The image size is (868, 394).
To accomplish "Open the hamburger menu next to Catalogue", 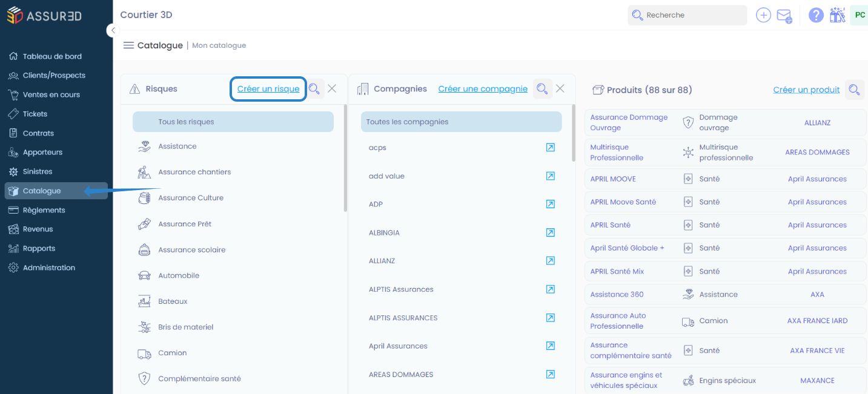I will click(x=128, y=45).
